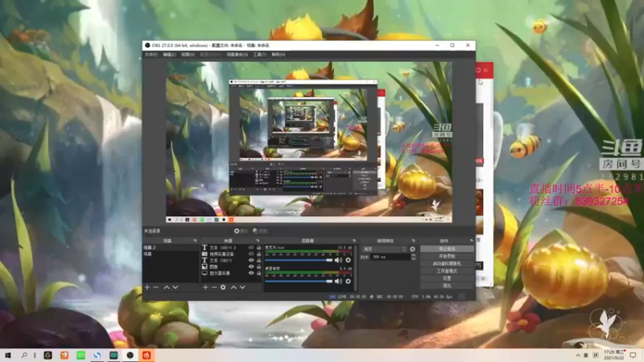The image size is (644, 362).
Task: Move scene up in Scenes panel
Action: tap(167, 287)
